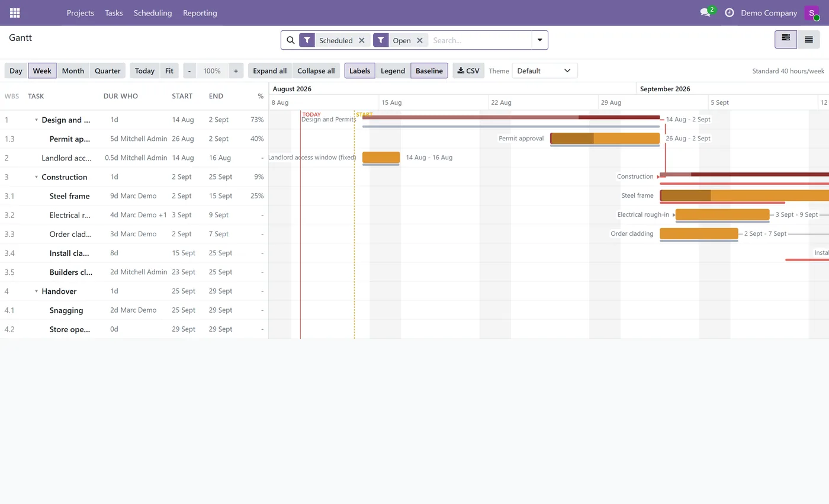This screenshot has width=829, height=504.
Task: Open the apps grid home menu
Action: (15, 13)
